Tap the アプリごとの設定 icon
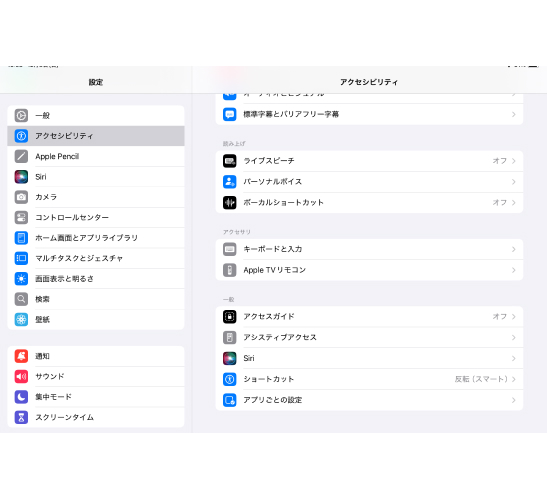 coord(230,400)
